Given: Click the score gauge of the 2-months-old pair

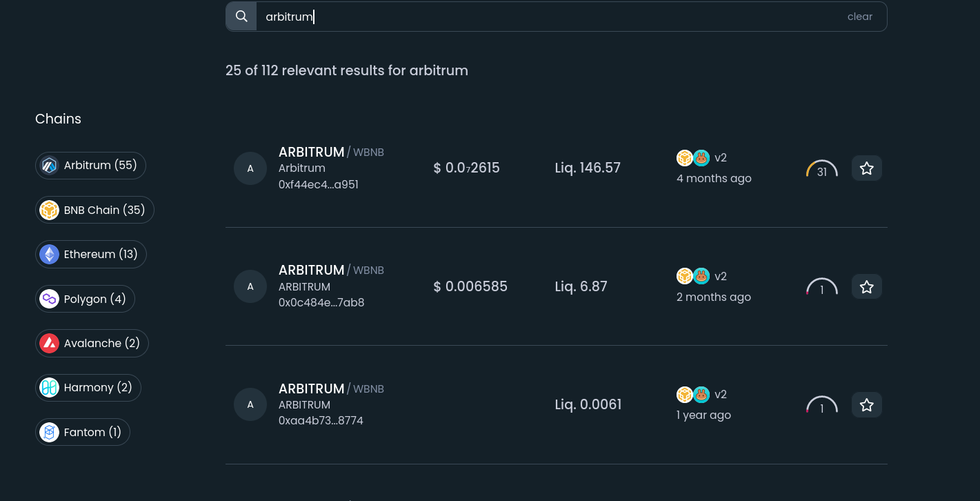Looking at the screenshot, I should click(x=821, y=288).
